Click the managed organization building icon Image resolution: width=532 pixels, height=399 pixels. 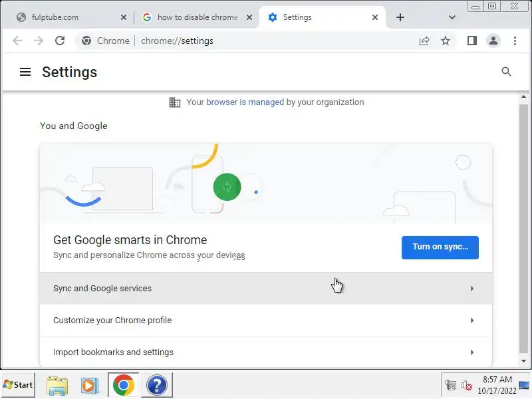click(x=175, y=102)
